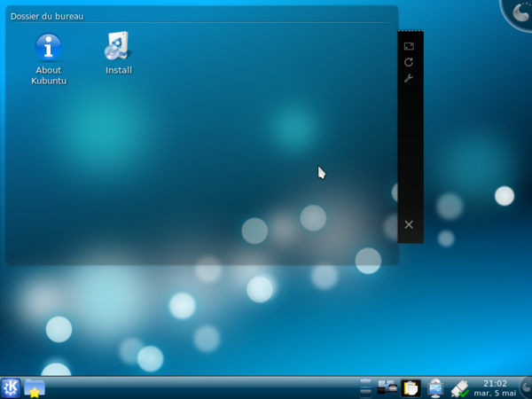Switch desktops using the pager widget
Viewport: 532px width, 399px height.
click(364, 387)
